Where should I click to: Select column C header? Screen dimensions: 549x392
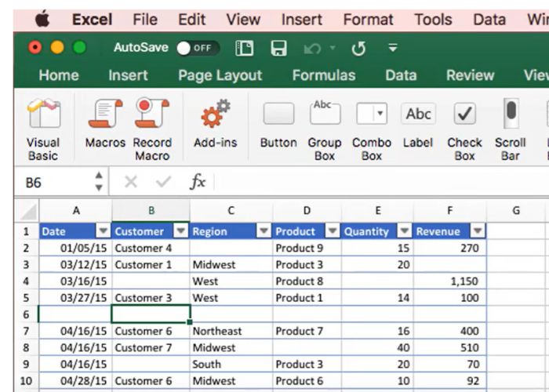231,211
